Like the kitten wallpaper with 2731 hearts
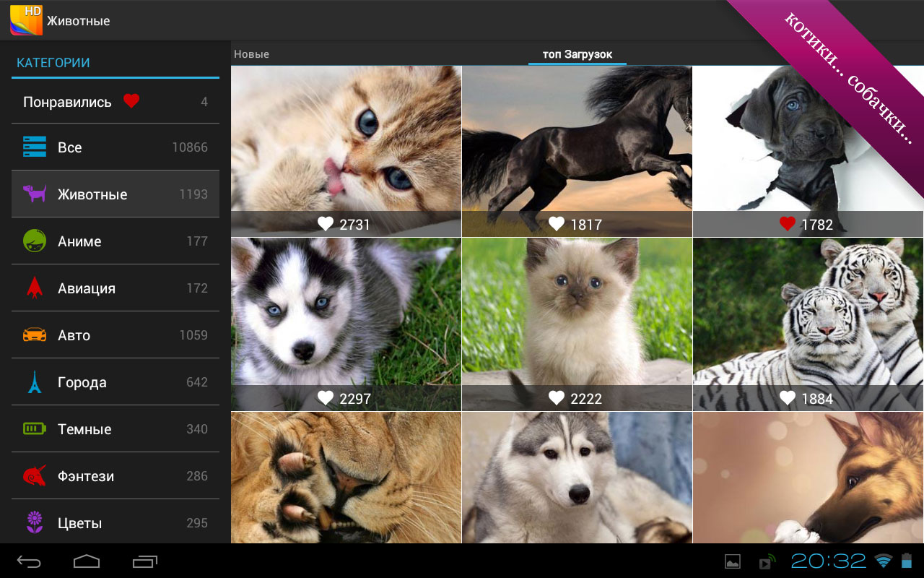The width and height of the screenshot is (924, 578). coord(326,224)
